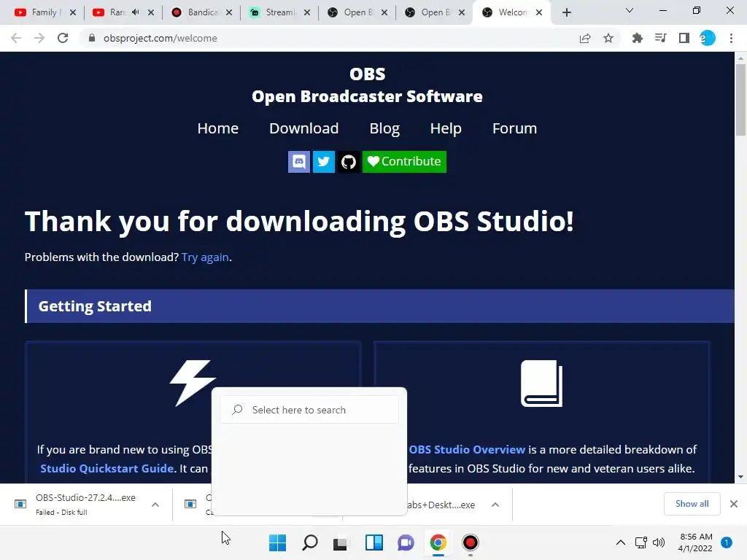Open the Chrome profile avatar
This screenshot has height=560, width=747.
pos(708,38)
